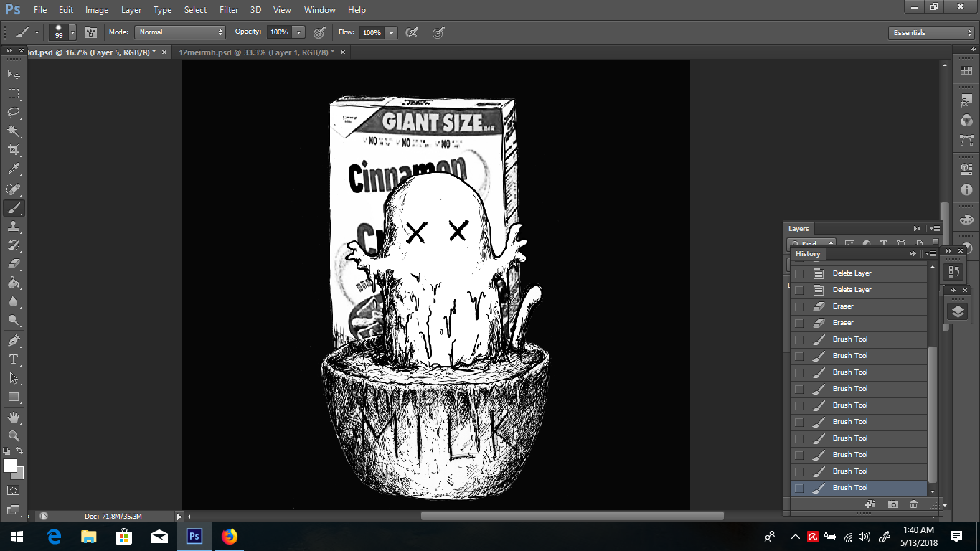Image resolution: width=980 pixels, height=551 pixels.
Task: Select the Dodge tool
Action: pyautogui.click(x=14, y=320)
